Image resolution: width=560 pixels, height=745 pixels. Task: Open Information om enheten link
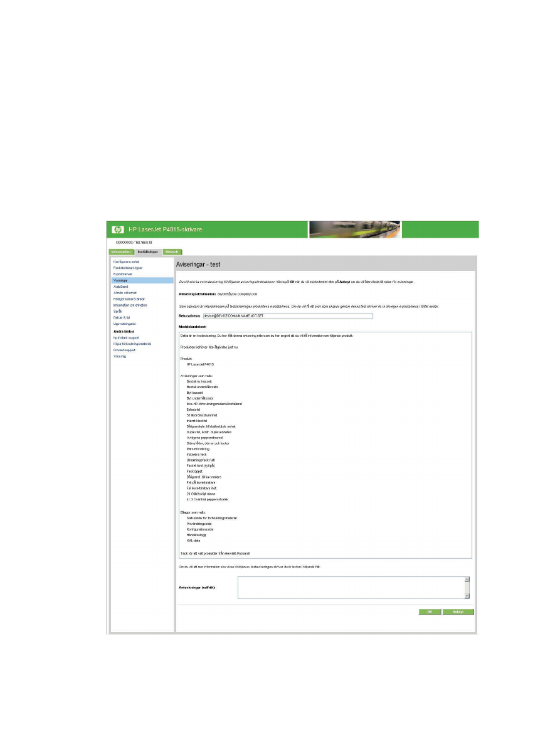point(130,305)
